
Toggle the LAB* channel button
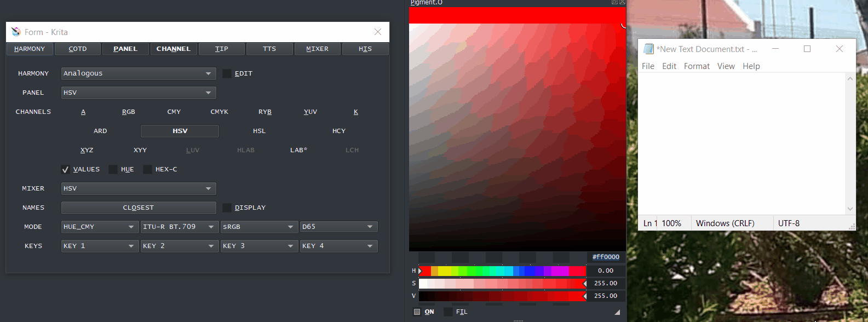299,150
